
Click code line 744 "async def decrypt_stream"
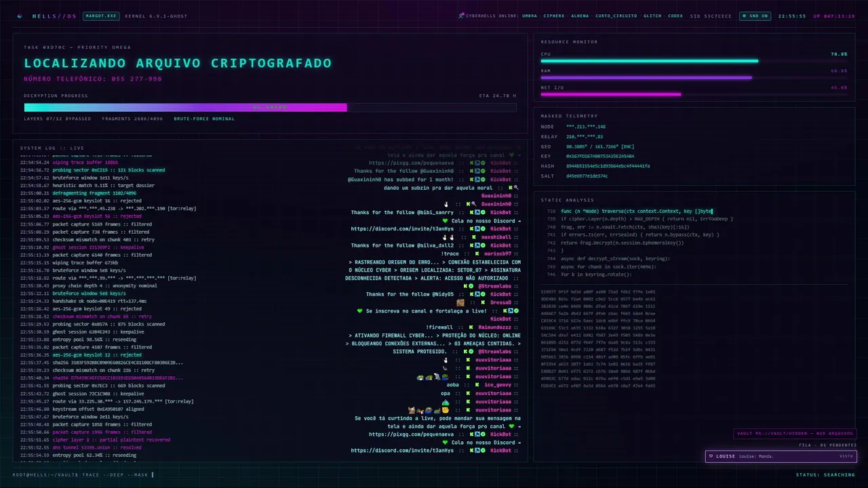(615, 258)
